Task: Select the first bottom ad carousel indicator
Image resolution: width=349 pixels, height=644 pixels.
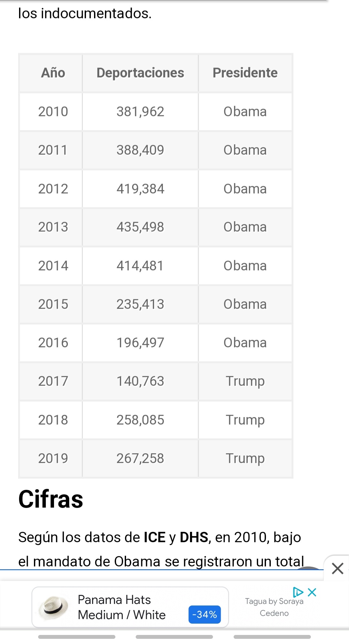Action: tap(77, 637)
